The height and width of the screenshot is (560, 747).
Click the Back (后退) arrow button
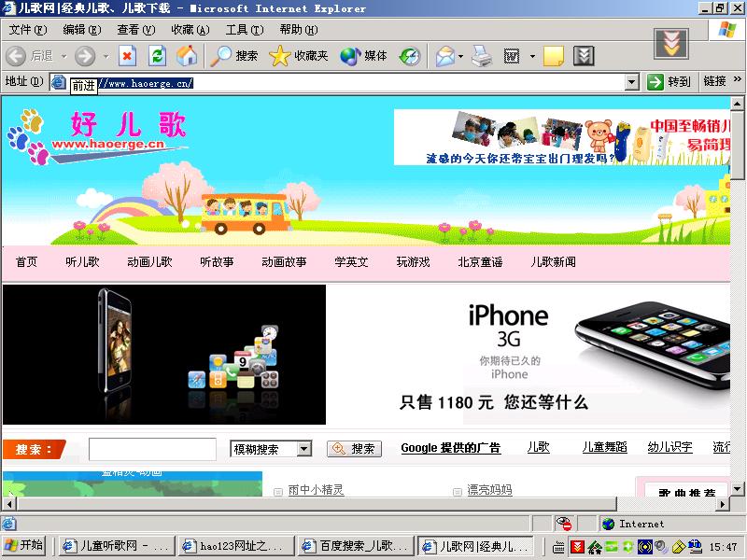point(16,56)
